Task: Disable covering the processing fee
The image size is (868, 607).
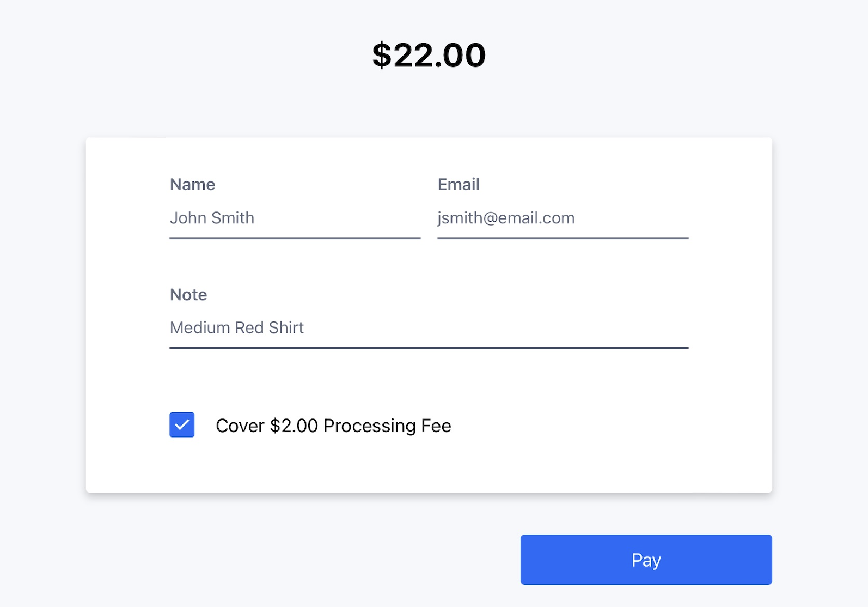Action: pos(182,425)
